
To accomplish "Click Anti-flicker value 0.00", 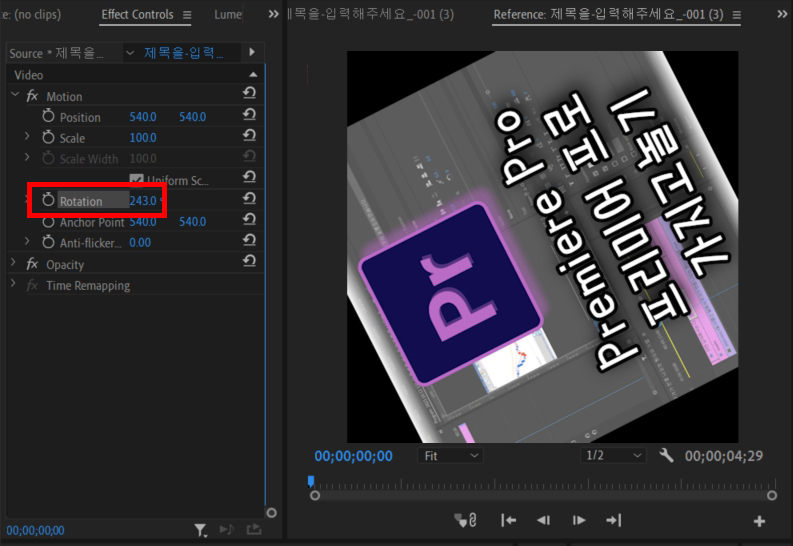I will pos(140,243).
